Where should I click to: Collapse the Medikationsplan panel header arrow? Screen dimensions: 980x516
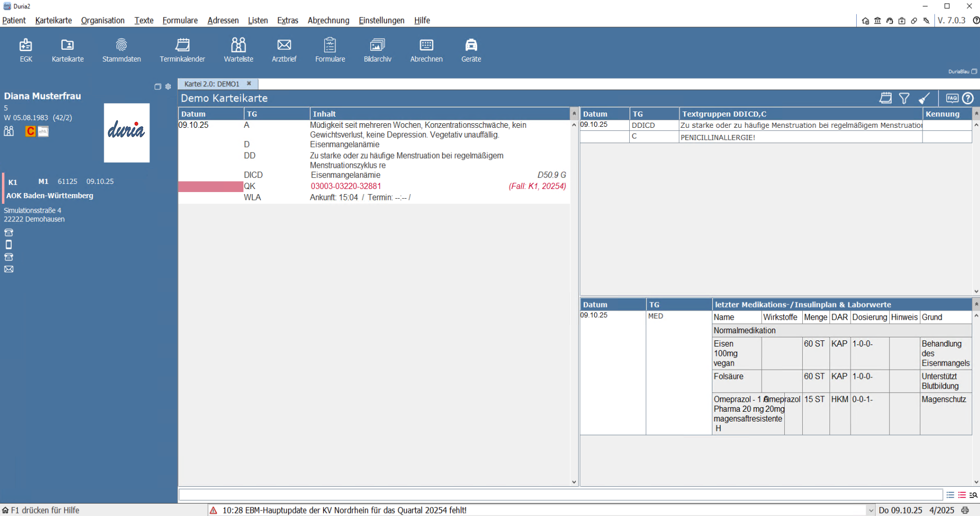pyautogui.click(x=976, y=304)
